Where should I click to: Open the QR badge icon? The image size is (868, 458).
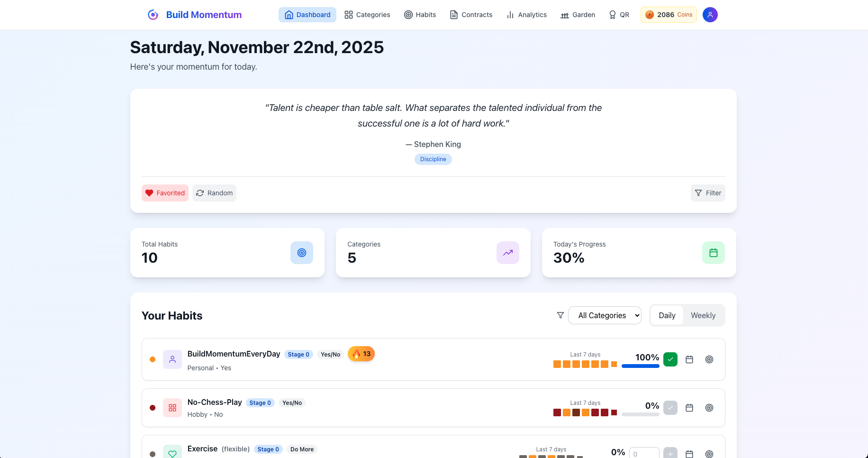click(613, 15)
